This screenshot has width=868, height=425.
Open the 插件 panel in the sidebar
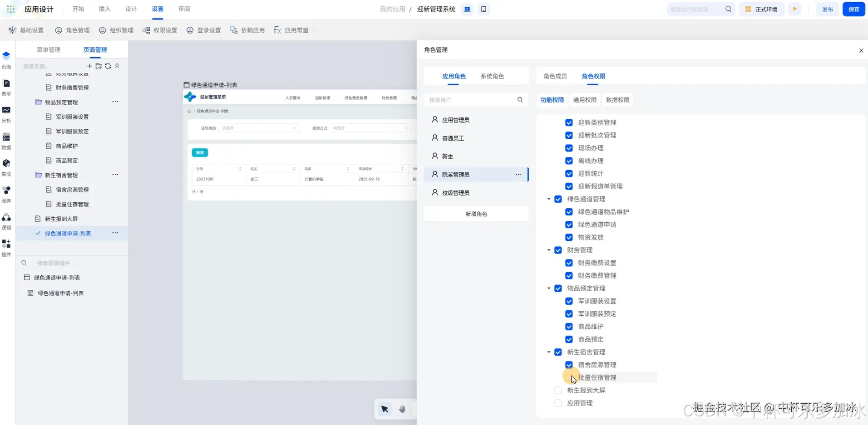tap(6, 247)
